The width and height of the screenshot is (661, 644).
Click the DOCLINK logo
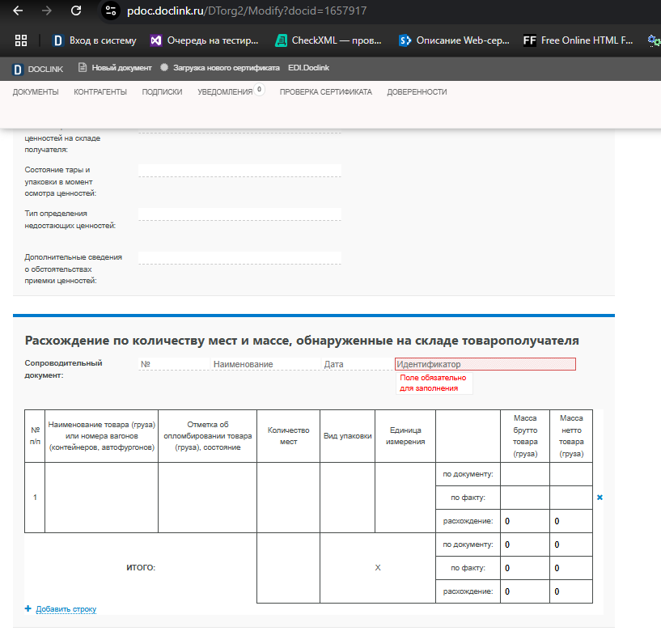38,69
